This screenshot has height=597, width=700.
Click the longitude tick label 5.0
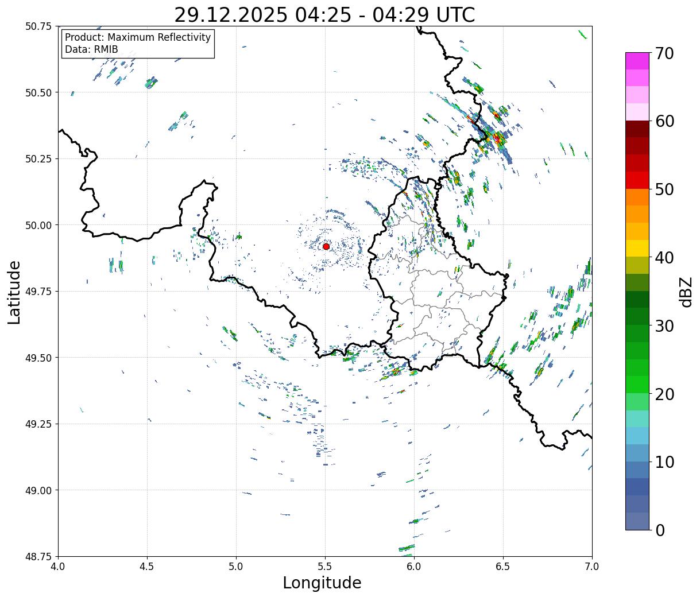tap(236, 567)
